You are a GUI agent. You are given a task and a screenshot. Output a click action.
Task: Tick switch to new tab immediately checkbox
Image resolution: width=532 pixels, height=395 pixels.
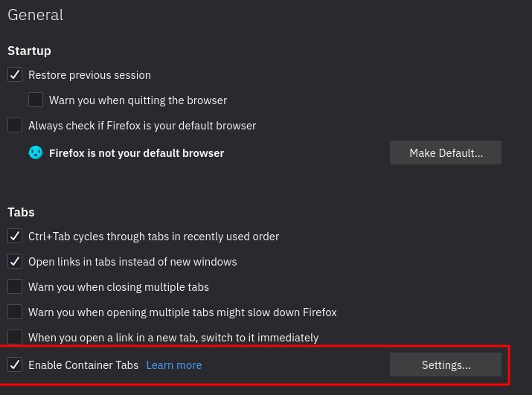pyautogui.click(x=15, y=337)
